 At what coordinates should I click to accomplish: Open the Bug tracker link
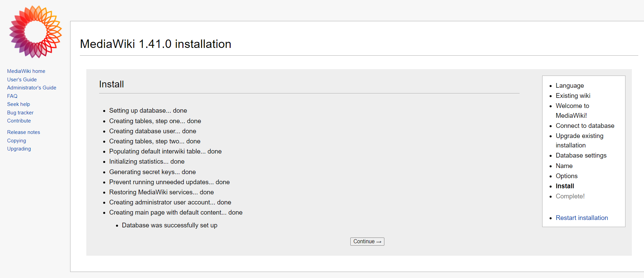coord(20,113)
